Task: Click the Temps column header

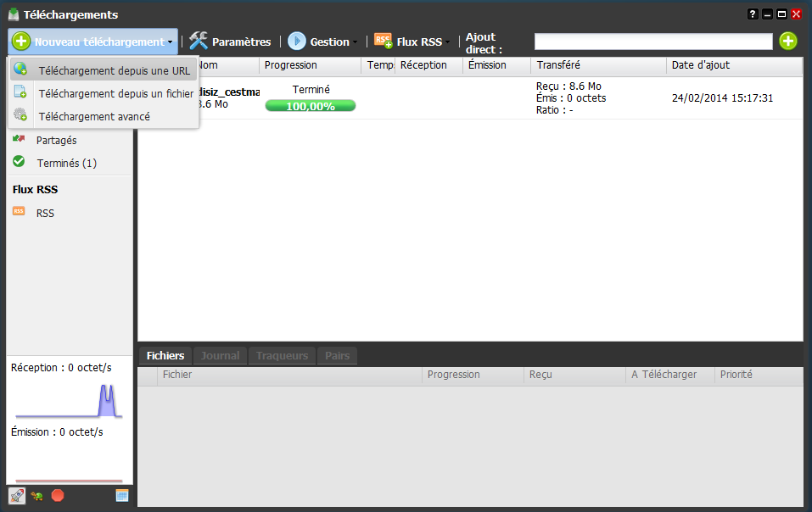Action: 378,65
